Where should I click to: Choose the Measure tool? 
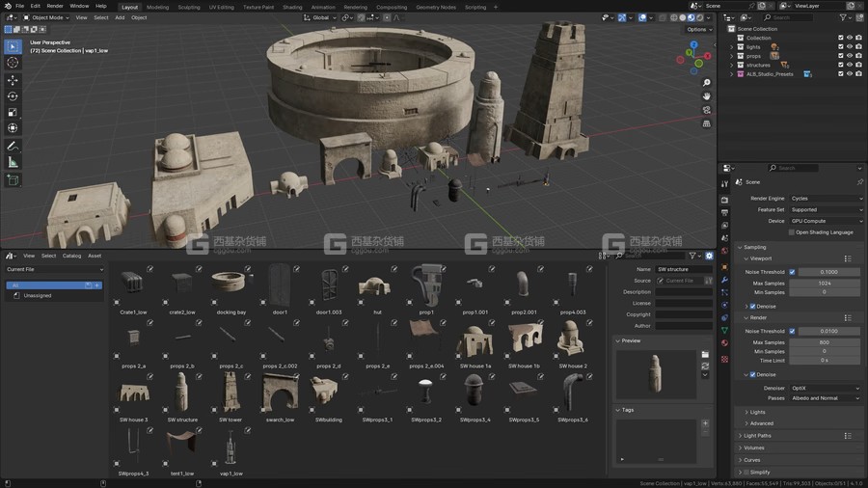coord(13,162)
